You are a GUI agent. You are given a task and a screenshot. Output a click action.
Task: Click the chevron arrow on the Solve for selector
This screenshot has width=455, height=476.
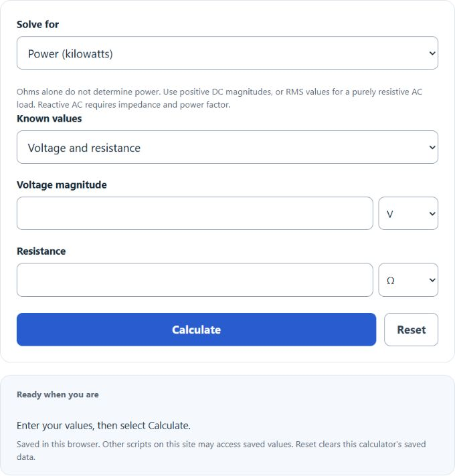click(432, 53)
